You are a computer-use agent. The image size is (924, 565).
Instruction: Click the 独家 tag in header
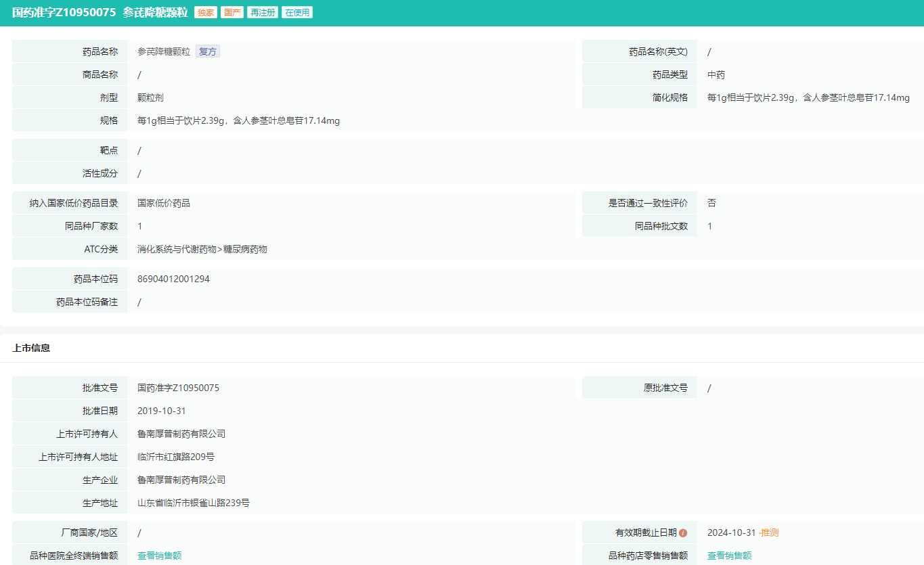(x=205, y=12)
